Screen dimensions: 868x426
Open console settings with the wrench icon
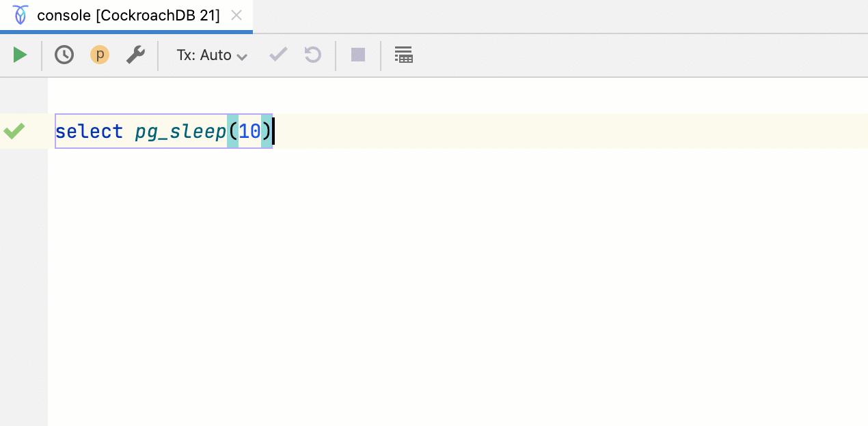point(135,55)
